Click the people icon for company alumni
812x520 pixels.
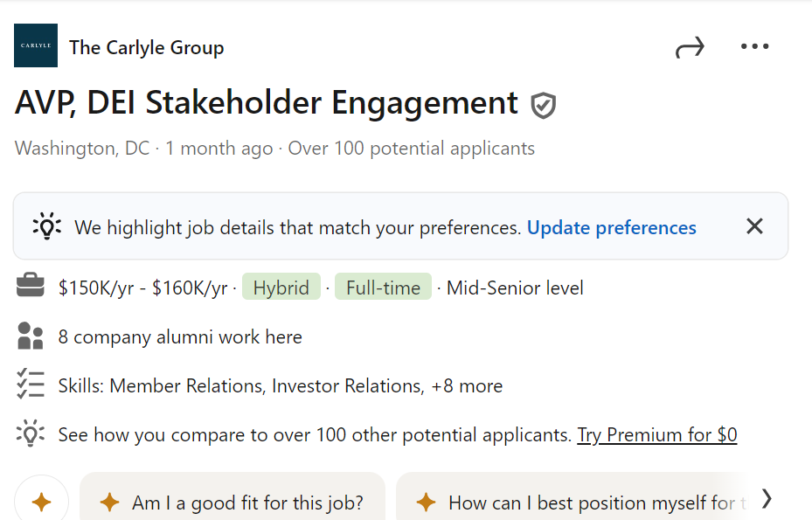(x=31, y=336)
